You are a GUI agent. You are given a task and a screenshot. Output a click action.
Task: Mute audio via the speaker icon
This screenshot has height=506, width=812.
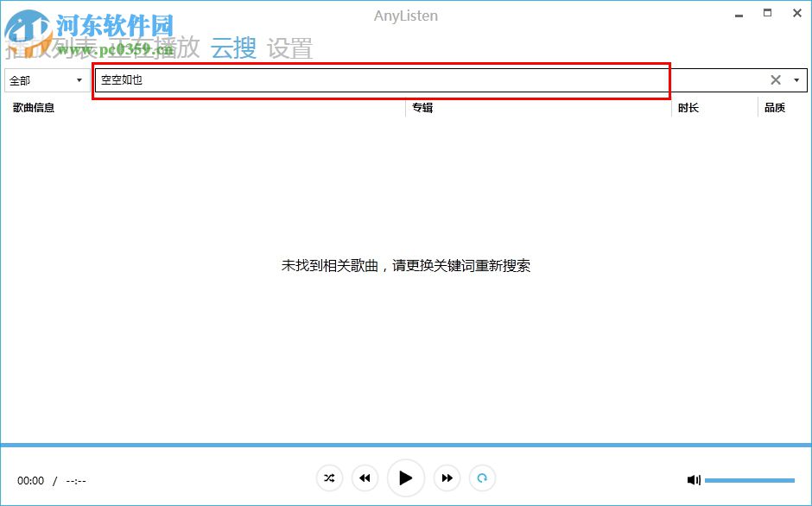[695, 479]
